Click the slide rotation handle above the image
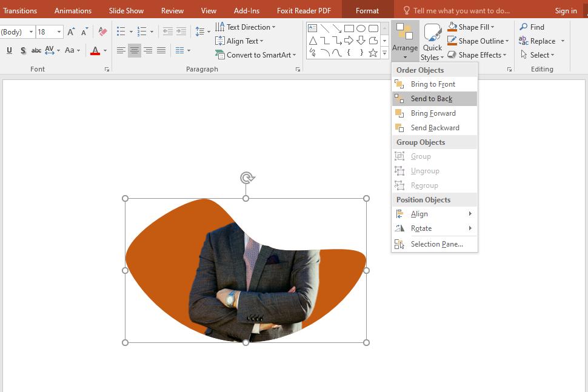 click(246, 178)
